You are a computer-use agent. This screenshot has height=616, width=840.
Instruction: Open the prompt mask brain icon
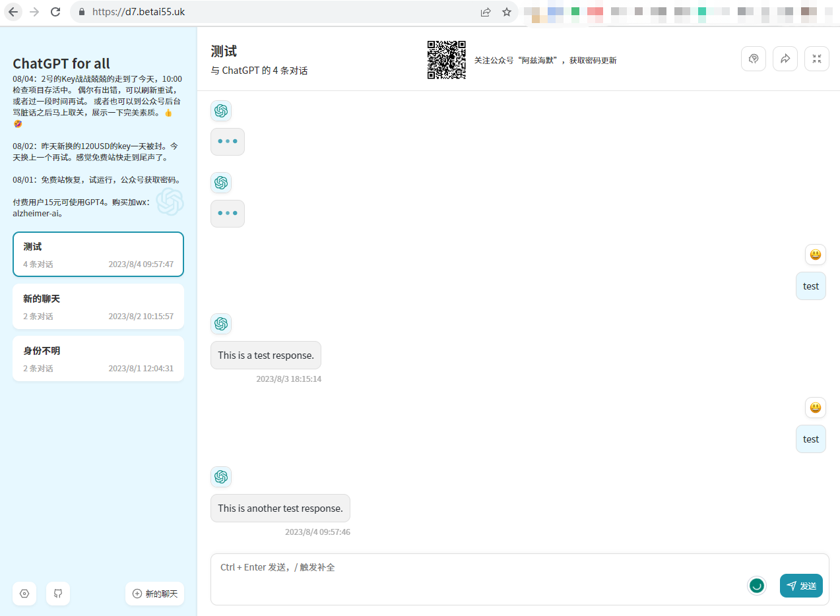pyautogui.click(x=754, y=59)
